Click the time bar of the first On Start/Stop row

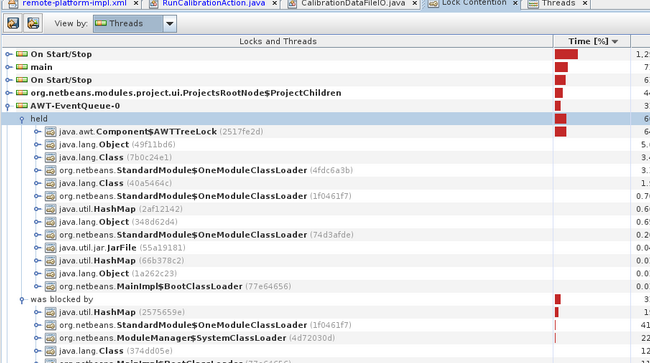pos(566,54)
